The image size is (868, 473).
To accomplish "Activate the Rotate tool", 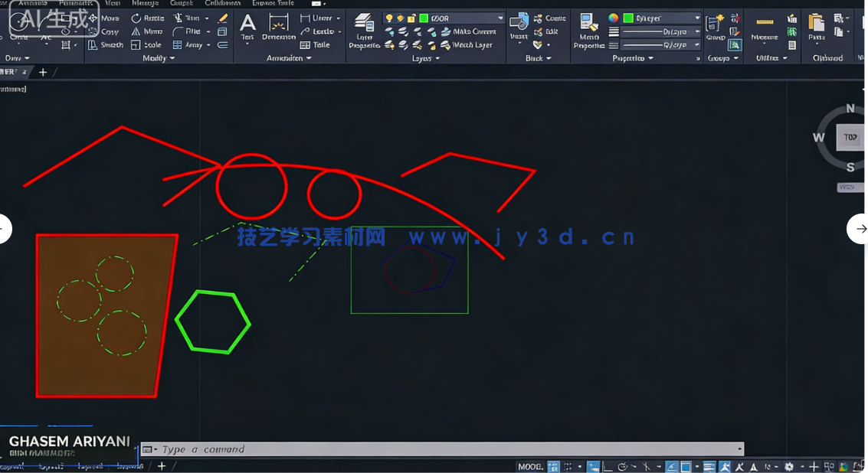I will coord(149,18).
